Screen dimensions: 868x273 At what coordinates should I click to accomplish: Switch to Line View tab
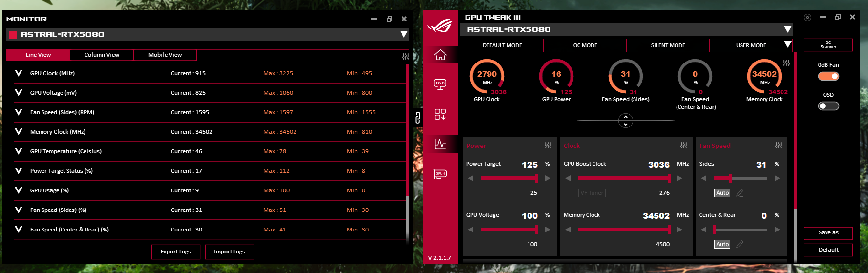click(x=38, y=55)
